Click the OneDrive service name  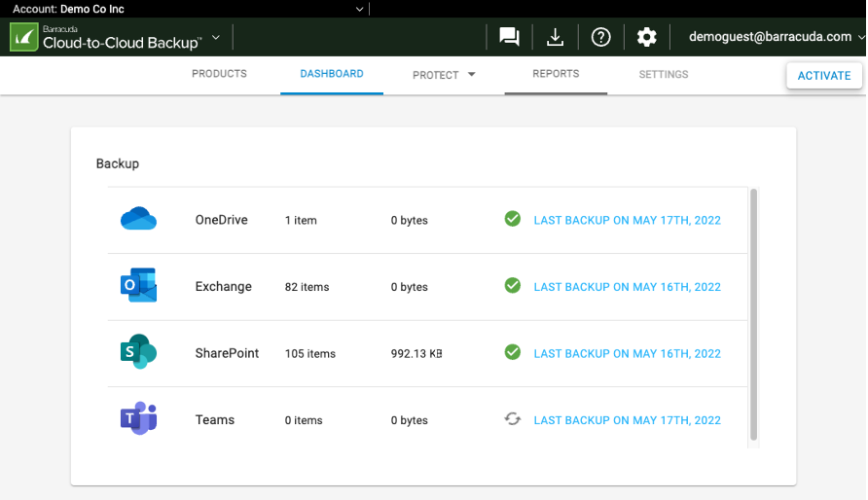pyautogui.click(x=222, y=220)
